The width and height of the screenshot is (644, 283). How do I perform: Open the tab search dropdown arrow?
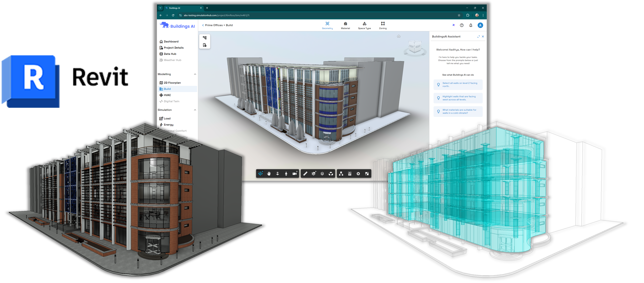point(160,8)
